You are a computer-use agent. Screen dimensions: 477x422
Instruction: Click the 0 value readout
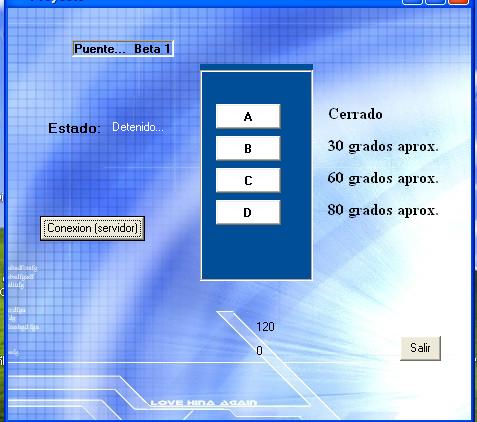tap(259, 351)
